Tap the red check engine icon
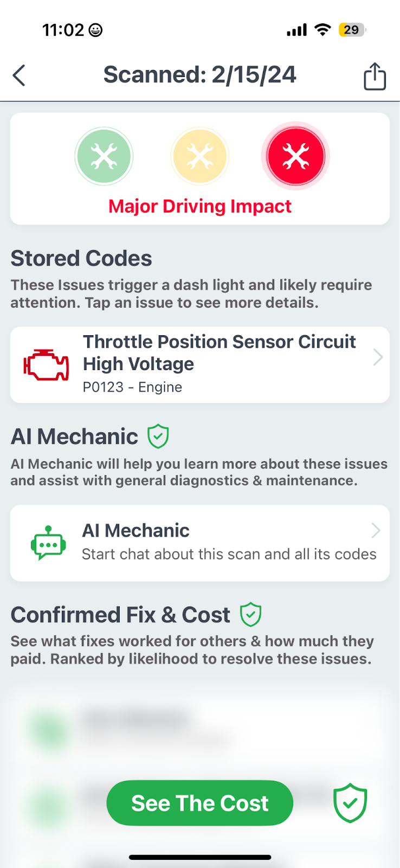Screen dimensions: 400x868 point(46,363)
